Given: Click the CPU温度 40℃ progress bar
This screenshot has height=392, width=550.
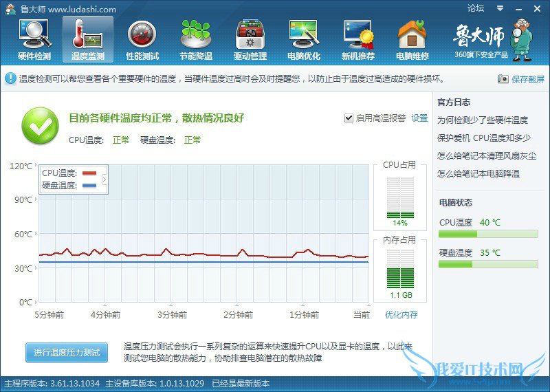Looking at the screenshot, I should pos(488,234).
